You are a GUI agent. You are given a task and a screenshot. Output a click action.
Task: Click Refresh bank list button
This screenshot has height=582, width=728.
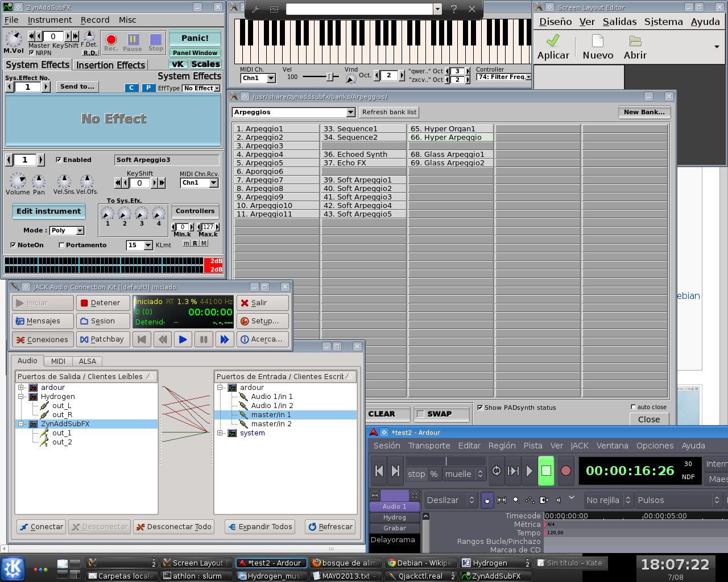tap(389, 112)
